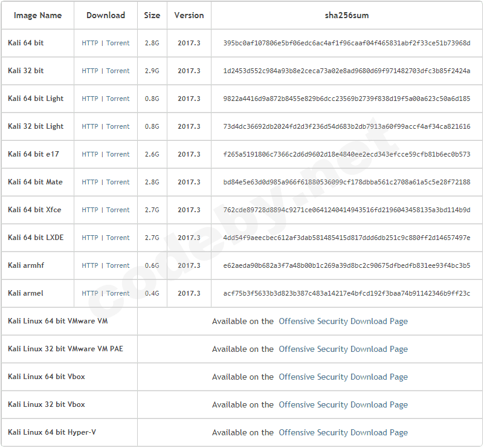This screenshot has width=484, height=448.
Task: Open Torrent for Kali 32 bit Light
Action: 118,126
